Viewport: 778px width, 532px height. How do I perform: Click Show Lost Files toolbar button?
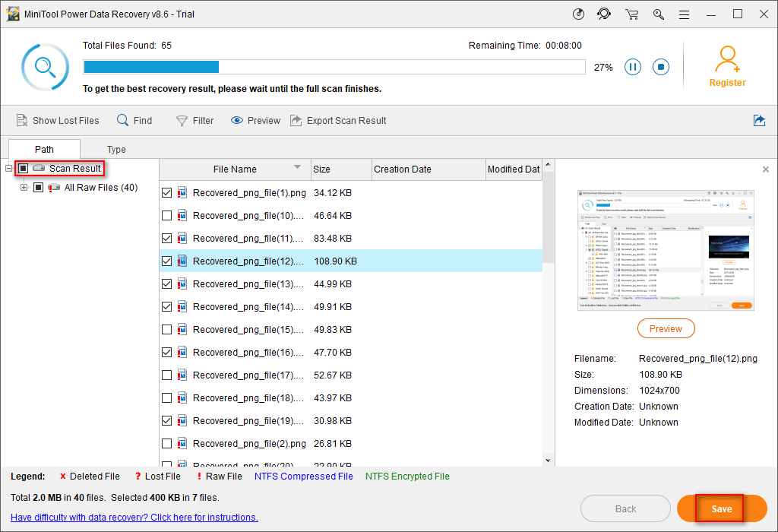(x=58, y=120)
